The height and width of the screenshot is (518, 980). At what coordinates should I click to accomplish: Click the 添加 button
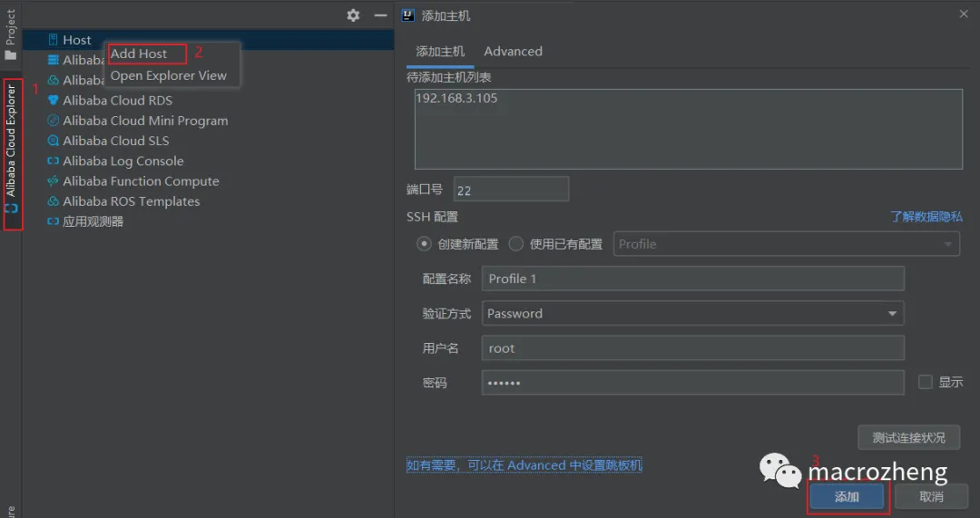click(x=847, y=497)
